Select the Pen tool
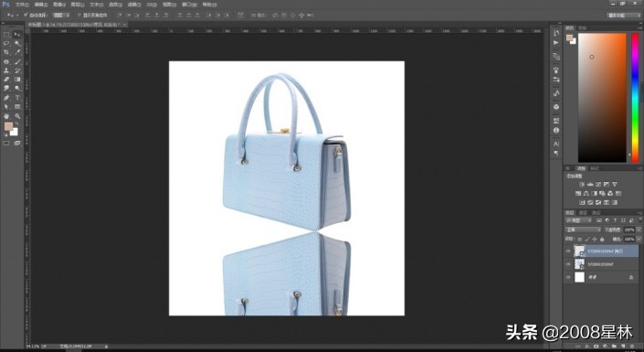Image resolution: width=644 pixels, height=352 pixels. [x=6, y=98]
